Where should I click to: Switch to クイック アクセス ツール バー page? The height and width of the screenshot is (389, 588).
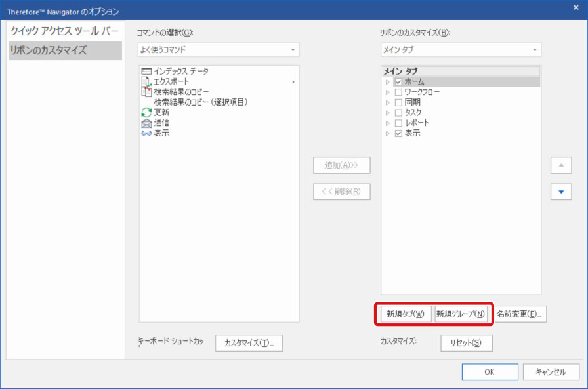click(64, 31)
